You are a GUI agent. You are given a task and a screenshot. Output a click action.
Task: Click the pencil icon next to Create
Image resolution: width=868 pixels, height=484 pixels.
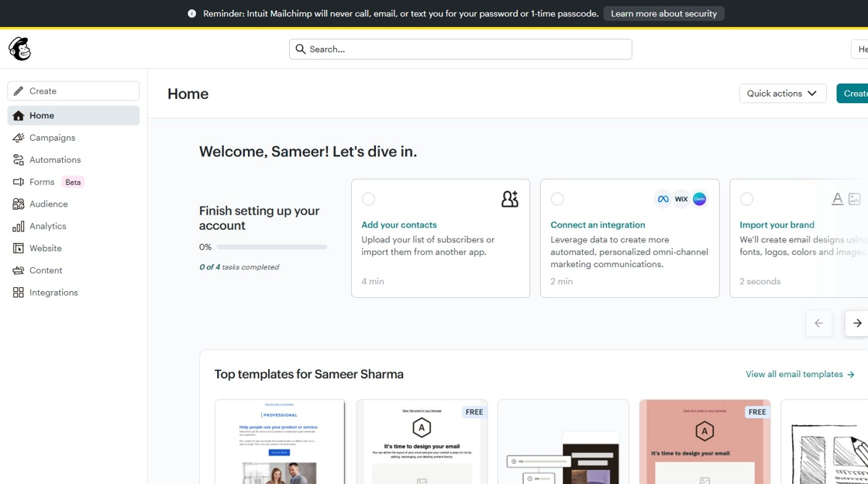click(x=19, y=91)
